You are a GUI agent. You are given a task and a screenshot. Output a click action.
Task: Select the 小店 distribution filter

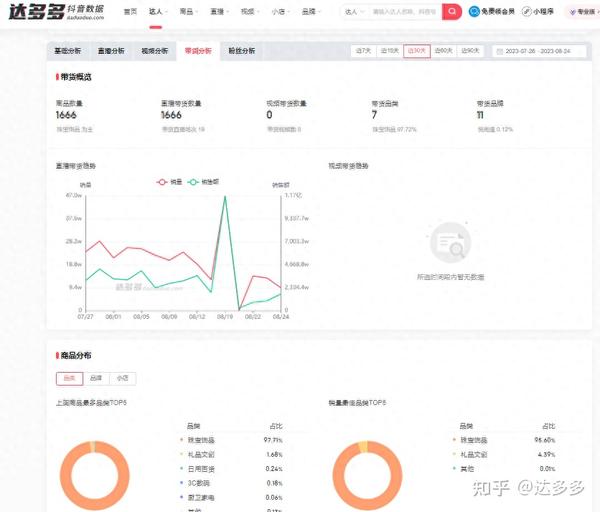tap(122, 378)
